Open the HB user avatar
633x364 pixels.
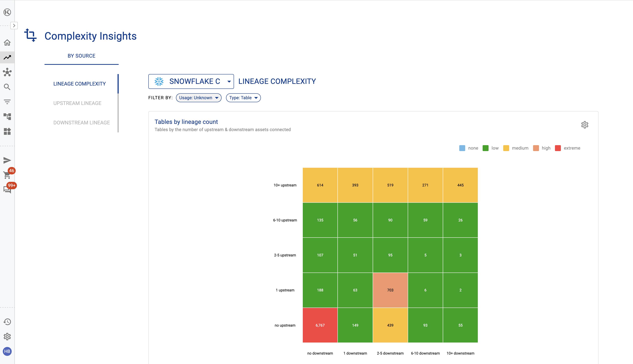tap(7, 351)
